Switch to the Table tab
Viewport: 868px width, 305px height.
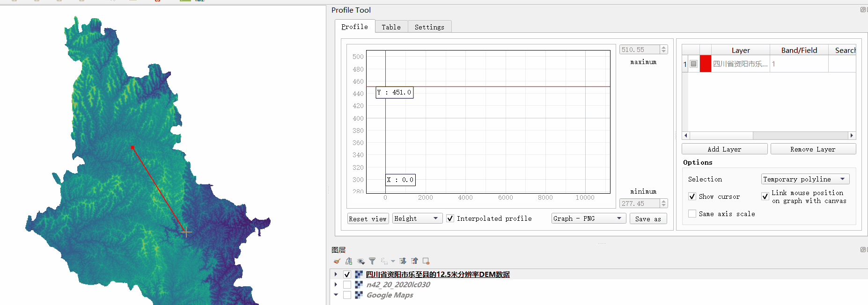(x=391, y=27)
